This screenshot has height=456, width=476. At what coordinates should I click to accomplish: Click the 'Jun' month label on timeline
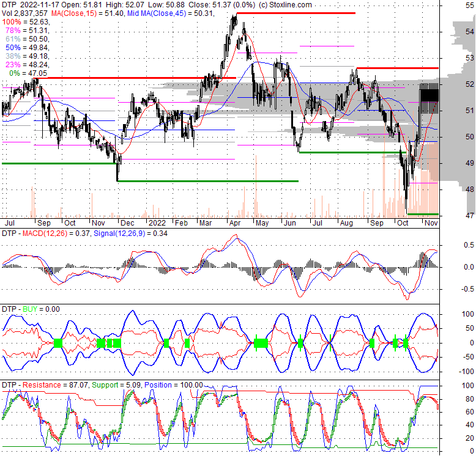click(289, 223)
